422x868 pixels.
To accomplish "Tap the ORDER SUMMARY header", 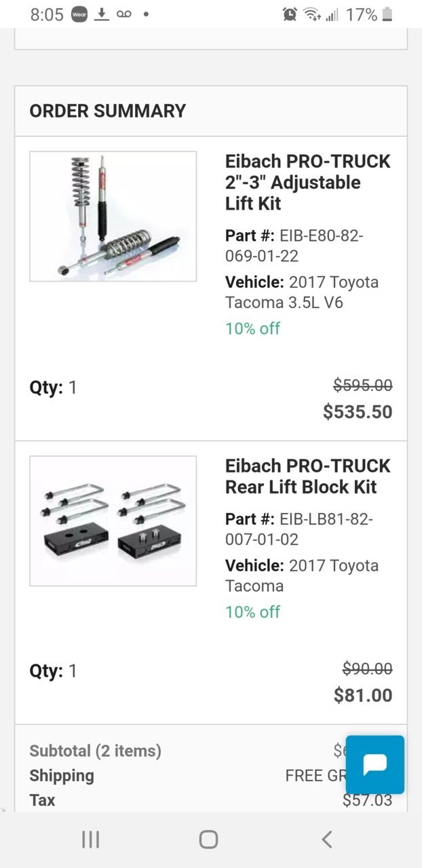I will (108, 111).
